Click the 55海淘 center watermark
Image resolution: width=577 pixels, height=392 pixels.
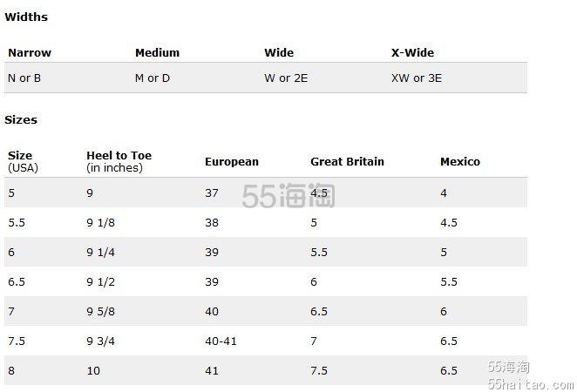click(288, 196)
